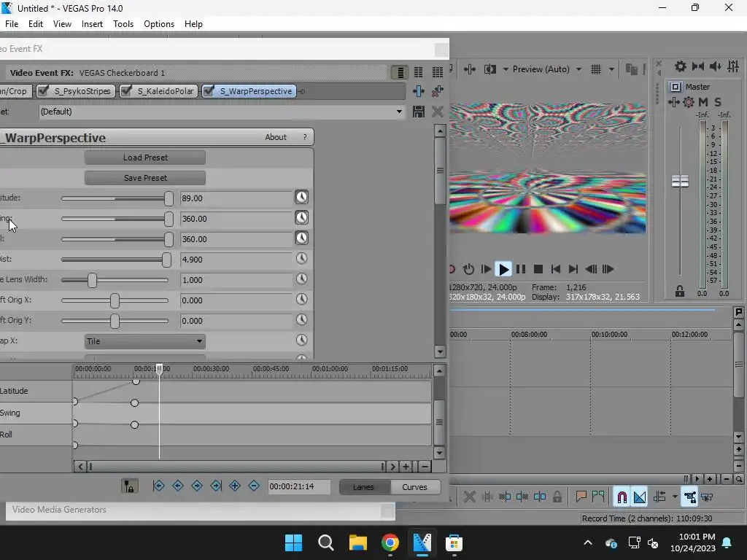747x560 pixels.
Task: Jump to last keyframe button
Action: (216, 486)
